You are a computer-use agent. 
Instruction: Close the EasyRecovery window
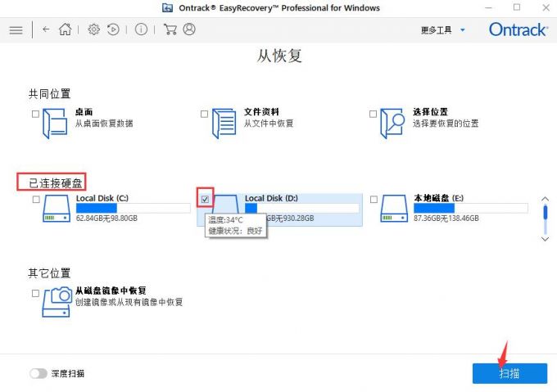point(546,7)
